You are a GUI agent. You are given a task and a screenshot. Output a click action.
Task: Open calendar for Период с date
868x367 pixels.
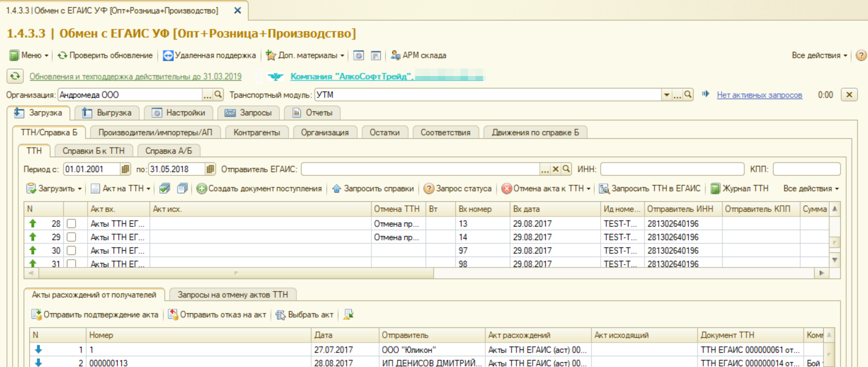tap(125, 169)
